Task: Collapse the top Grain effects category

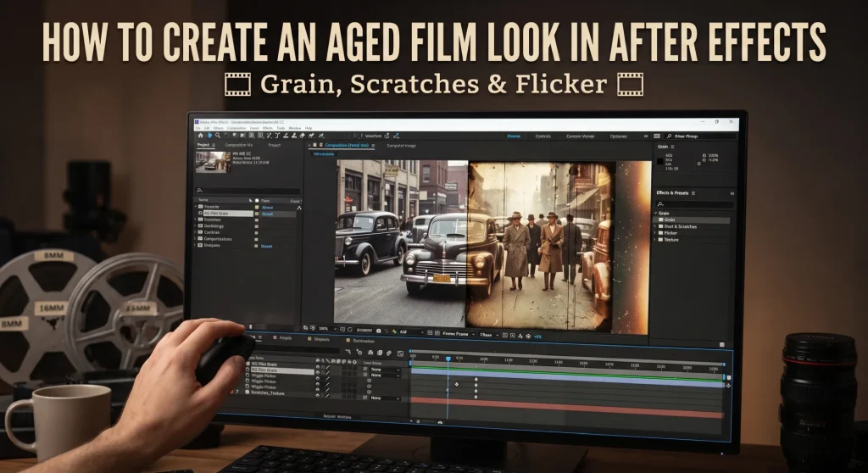Action: (x=655, y=214)
